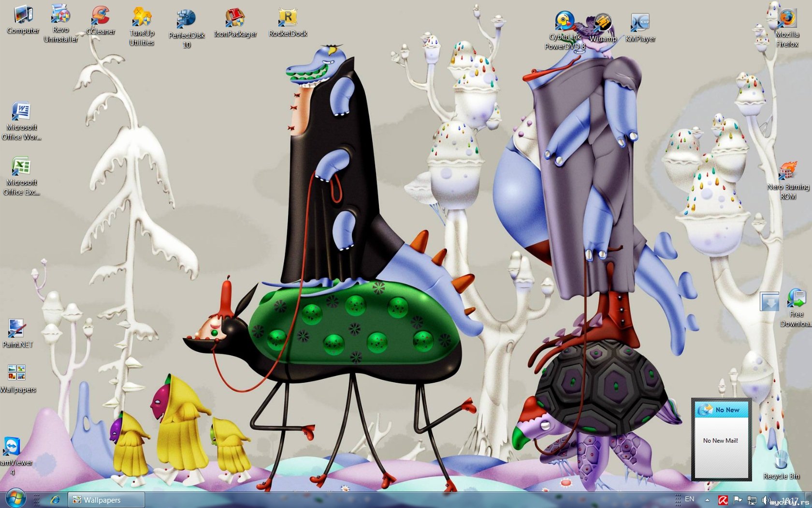Select the PerfectDisk 10 icon
The width and height of the screenshot is (812, 508).
187,29
